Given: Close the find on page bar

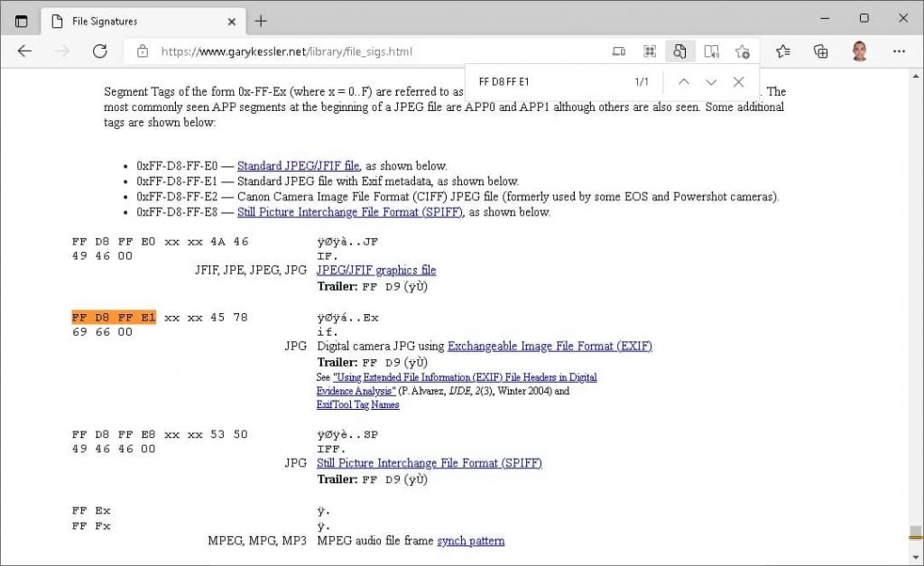Looking at the screenshot, I should click(738, 82).
